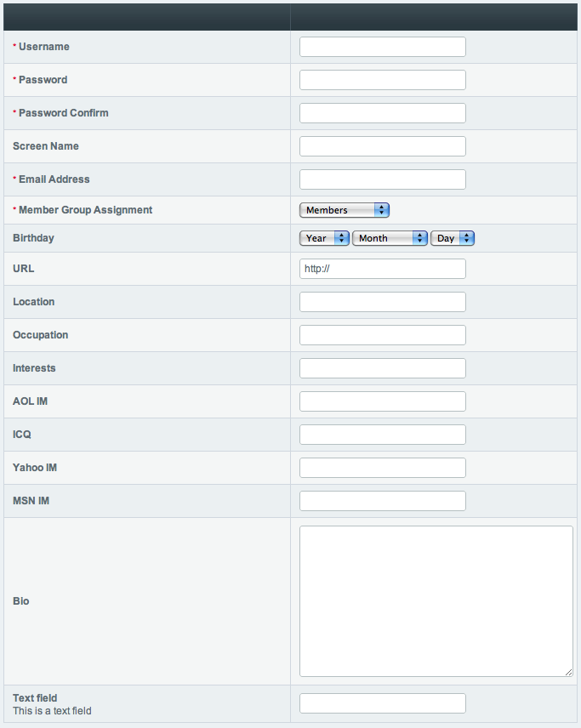The width and height of the screenshot is (581, 728).
Task: Click into the AOL IM field
Action: (382, 401)
